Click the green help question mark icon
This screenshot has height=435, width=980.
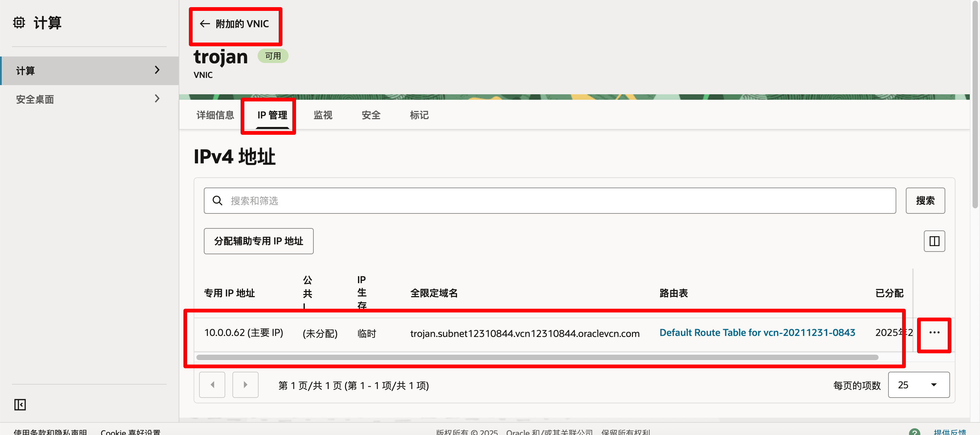[914, 432]
